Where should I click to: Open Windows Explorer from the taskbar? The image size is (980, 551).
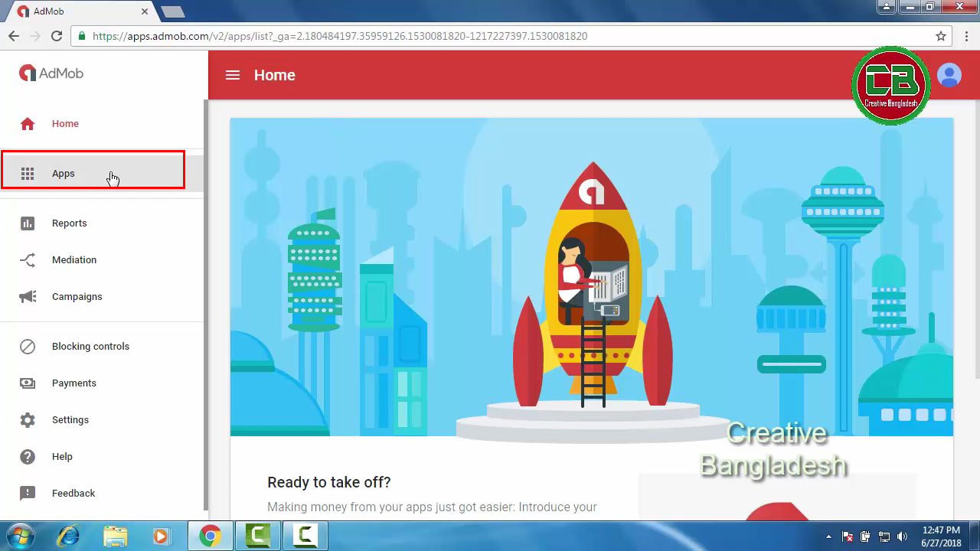(x=116, y=536)
